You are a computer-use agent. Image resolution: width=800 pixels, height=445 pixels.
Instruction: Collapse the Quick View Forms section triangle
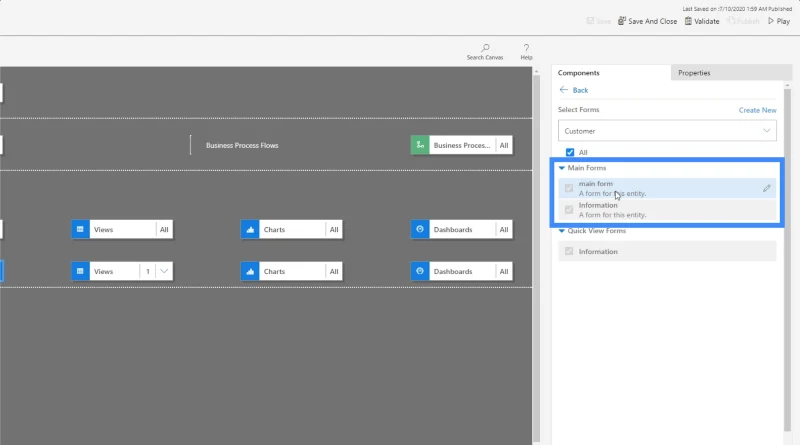click(x=562, y=231)
